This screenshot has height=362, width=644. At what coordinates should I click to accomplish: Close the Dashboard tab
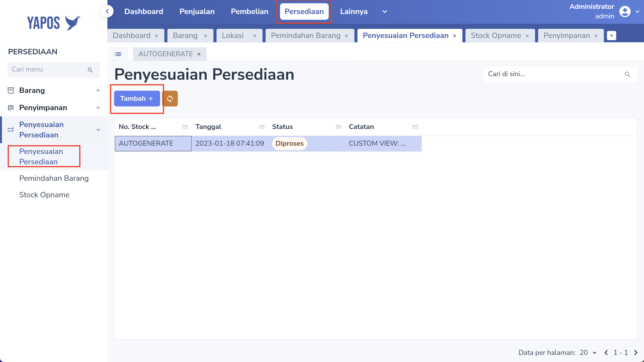156,36
